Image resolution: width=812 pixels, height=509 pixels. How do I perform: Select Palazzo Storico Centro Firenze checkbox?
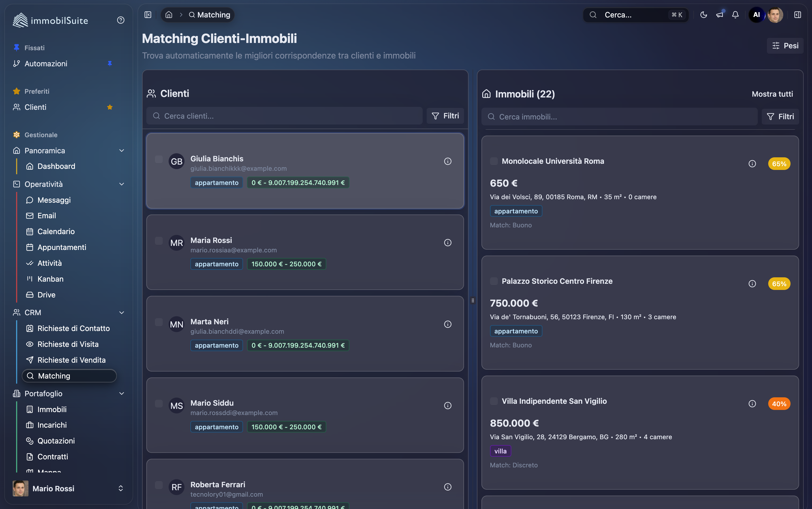[494, 281]
